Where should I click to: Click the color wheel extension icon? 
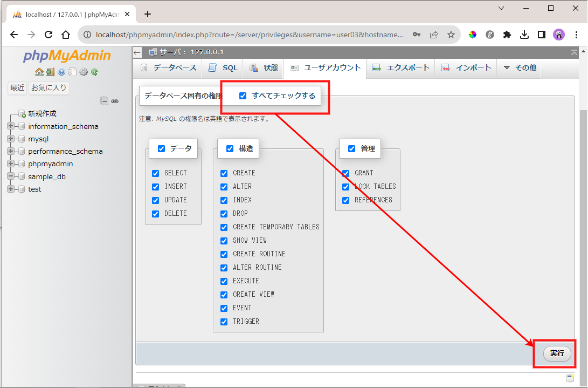[473, 35]
